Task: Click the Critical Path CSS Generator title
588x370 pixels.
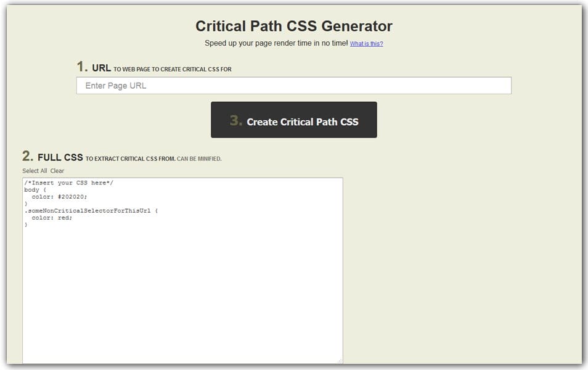Action: 293,26
